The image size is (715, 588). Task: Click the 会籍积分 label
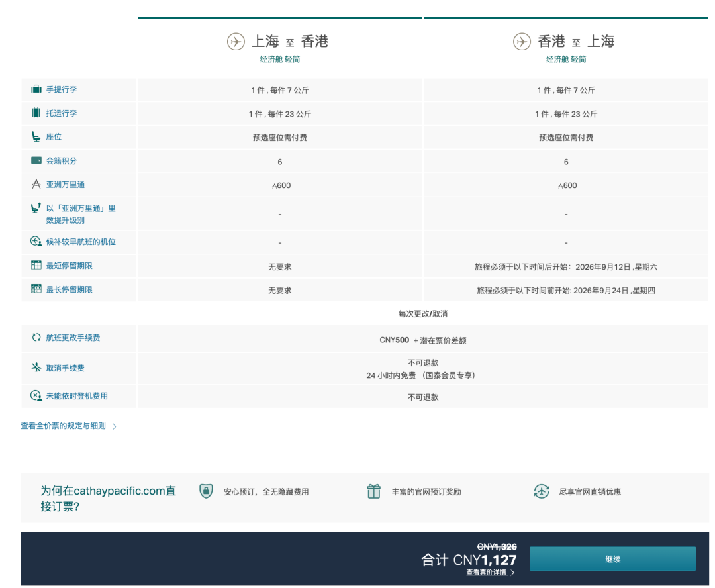click(62, 160)
